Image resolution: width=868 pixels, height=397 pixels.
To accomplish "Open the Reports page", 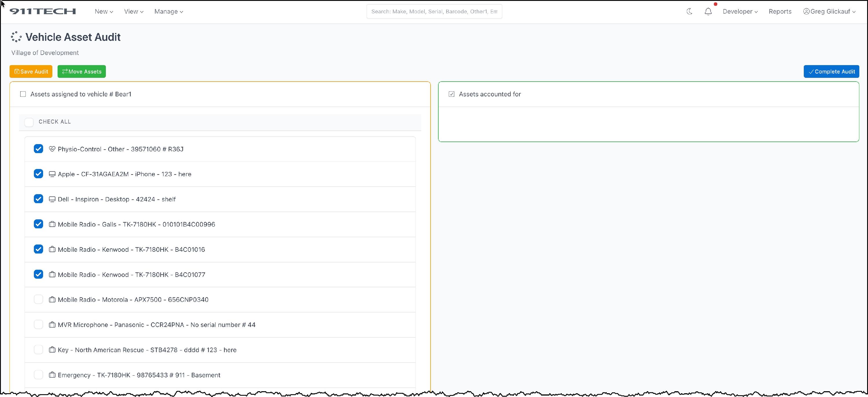I will [x=780, y=12].
